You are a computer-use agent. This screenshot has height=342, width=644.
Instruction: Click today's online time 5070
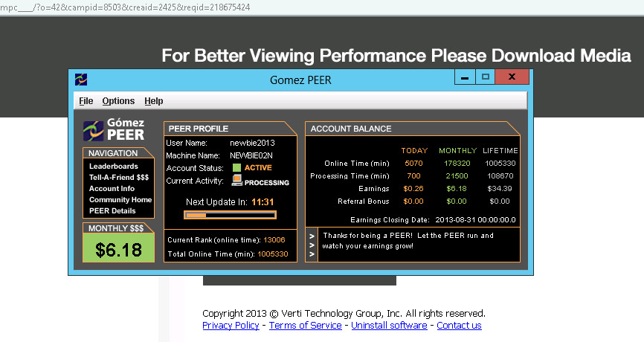coord(413,163)
